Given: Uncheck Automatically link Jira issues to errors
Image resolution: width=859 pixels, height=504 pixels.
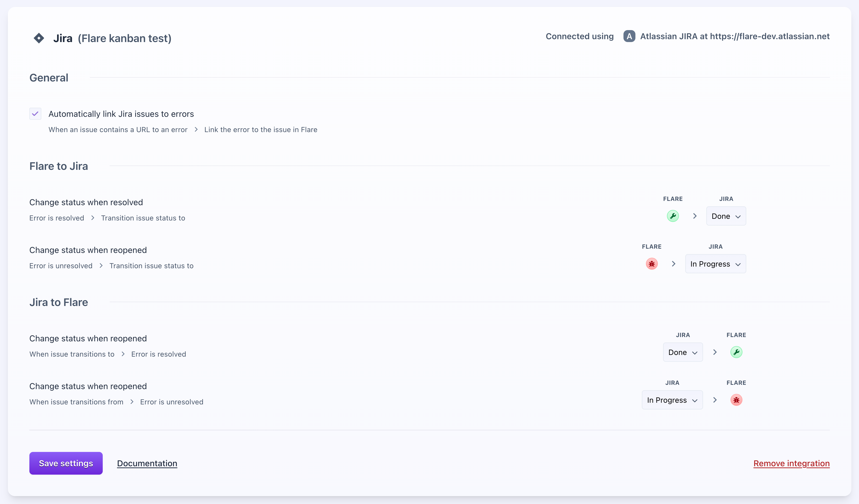Looking at the screenshot, I should click(x=35, y=114).
